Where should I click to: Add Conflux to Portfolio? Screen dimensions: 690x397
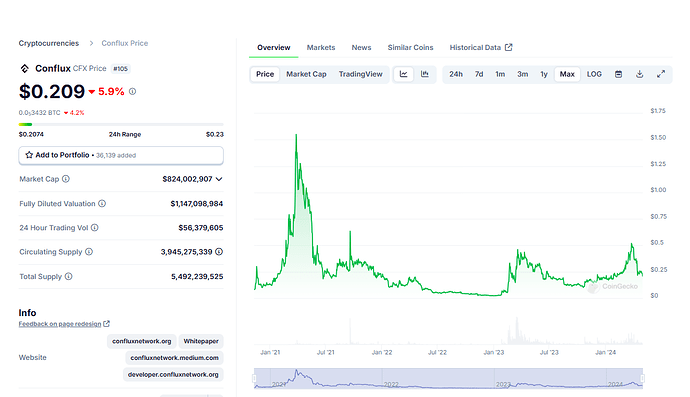tap(121, 155)
